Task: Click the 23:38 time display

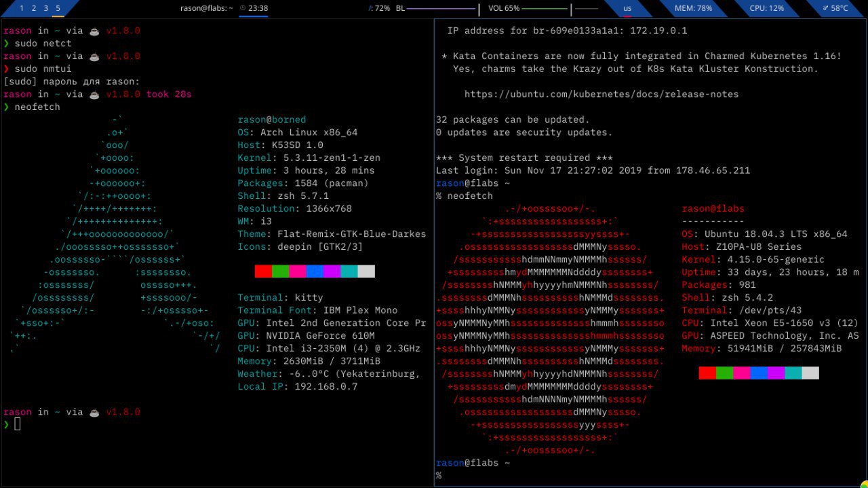Action: pos(258,8)
